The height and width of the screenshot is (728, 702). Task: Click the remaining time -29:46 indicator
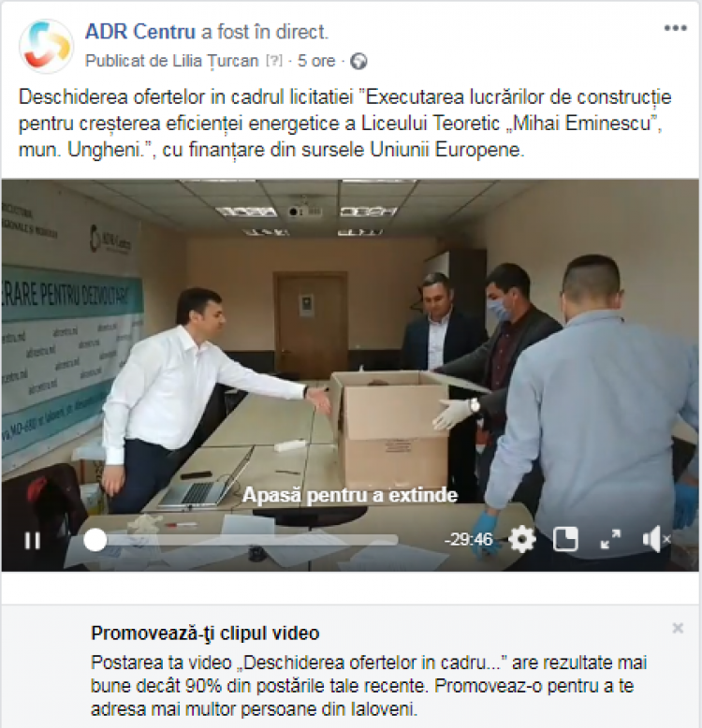click(x=468, y=540)
